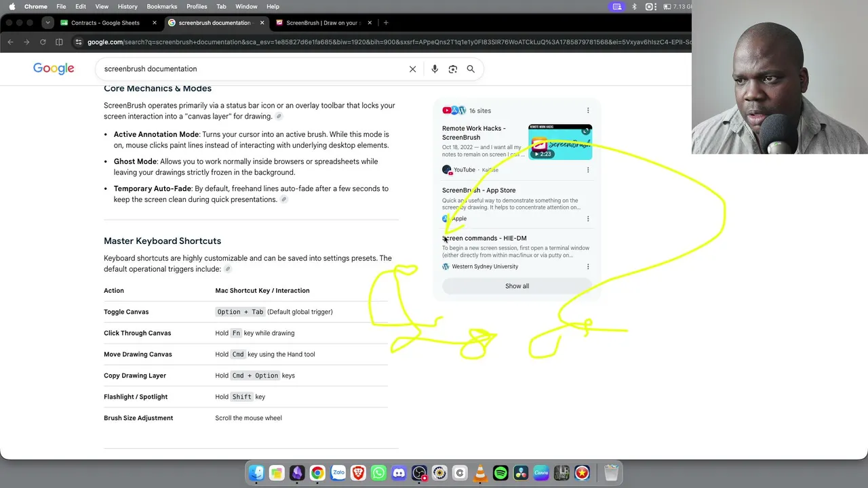
Task: Open the Remote Work Hacks - ScreenBrush result
Action: tap(474, 133)
